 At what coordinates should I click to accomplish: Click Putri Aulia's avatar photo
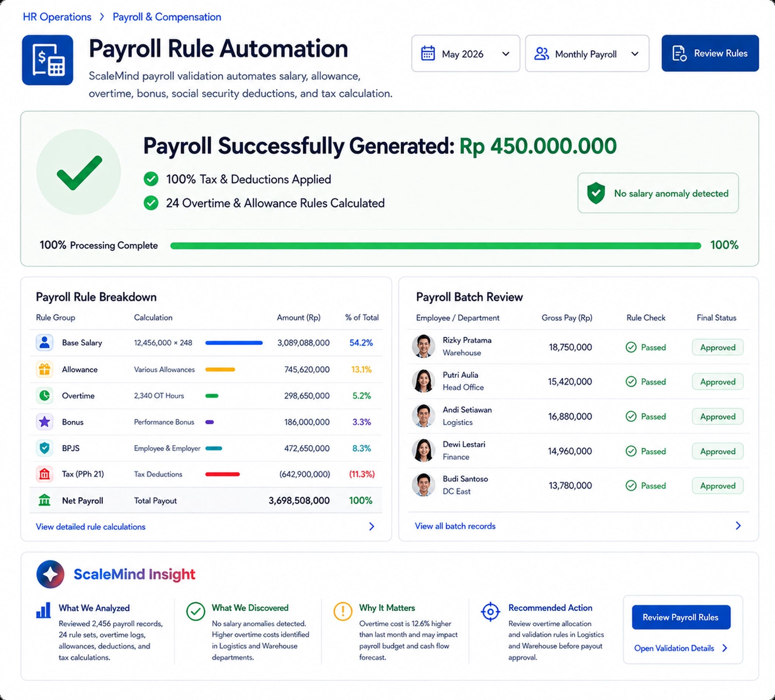tap(423, 380)
